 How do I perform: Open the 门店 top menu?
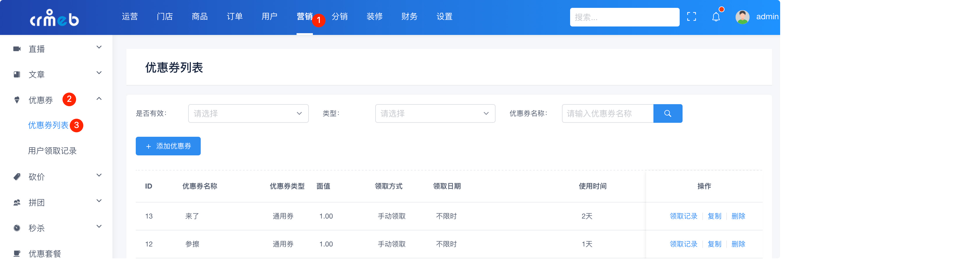(165, 17)
